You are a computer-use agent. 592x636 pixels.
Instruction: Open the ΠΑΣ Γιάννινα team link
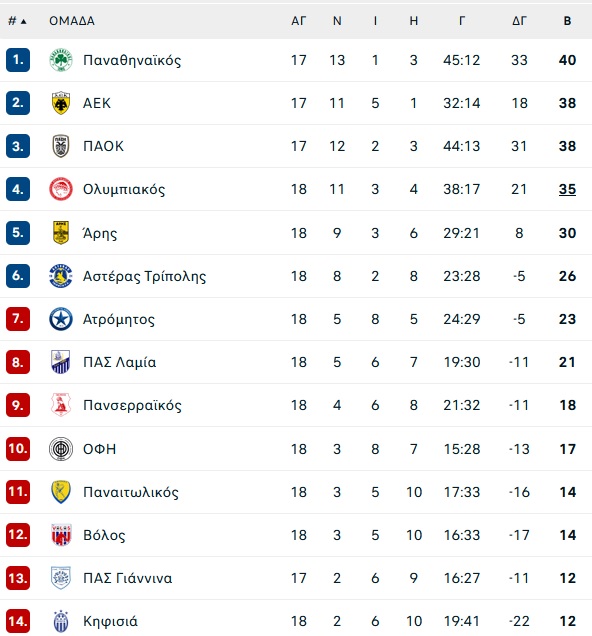click(127, 578)
